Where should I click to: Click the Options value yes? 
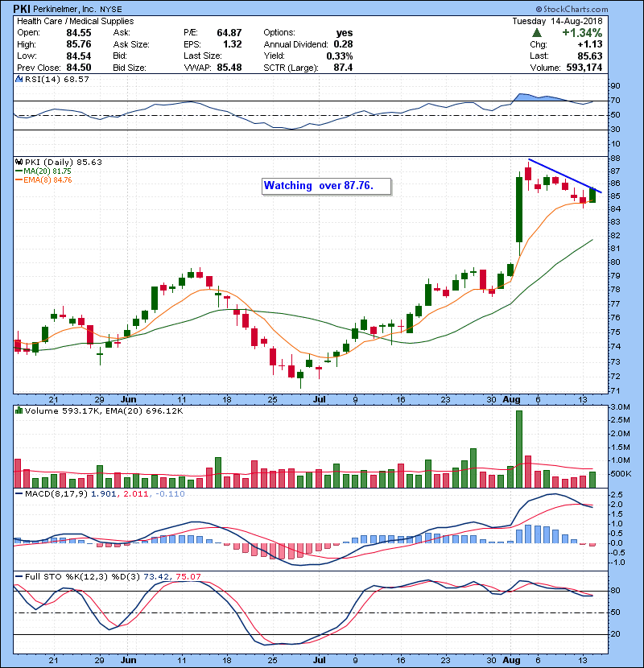click(345, 33)
